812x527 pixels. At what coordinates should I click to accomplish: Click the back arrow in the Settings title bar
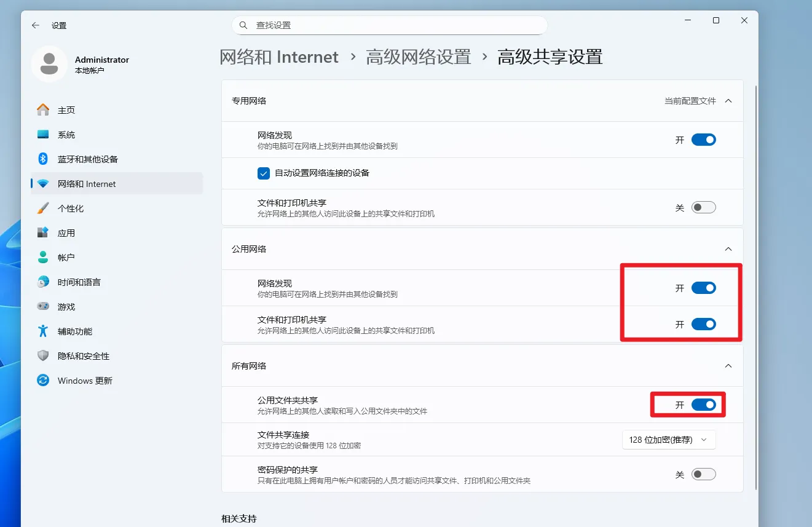pos(36,25)
